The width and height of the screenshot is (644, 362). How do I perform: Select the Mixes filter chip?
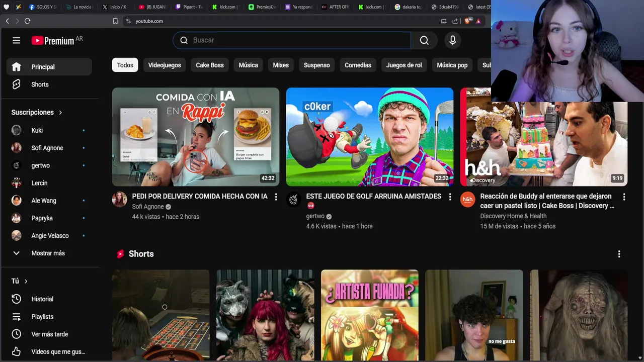pyautogui.click(x=281, y=65)
